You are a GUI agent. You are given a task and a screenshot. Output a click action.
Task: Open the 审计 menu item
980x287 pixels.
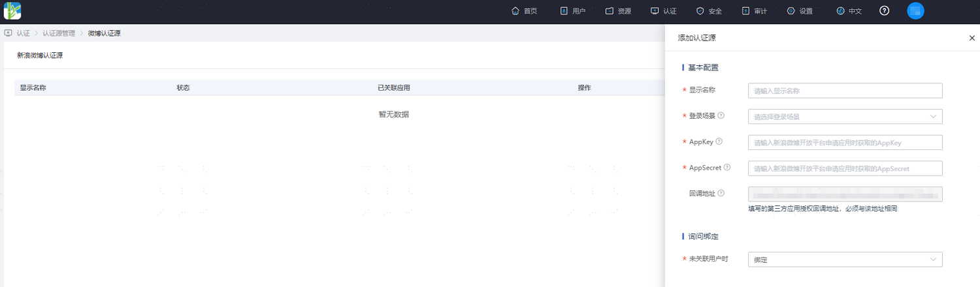[760, 11]
